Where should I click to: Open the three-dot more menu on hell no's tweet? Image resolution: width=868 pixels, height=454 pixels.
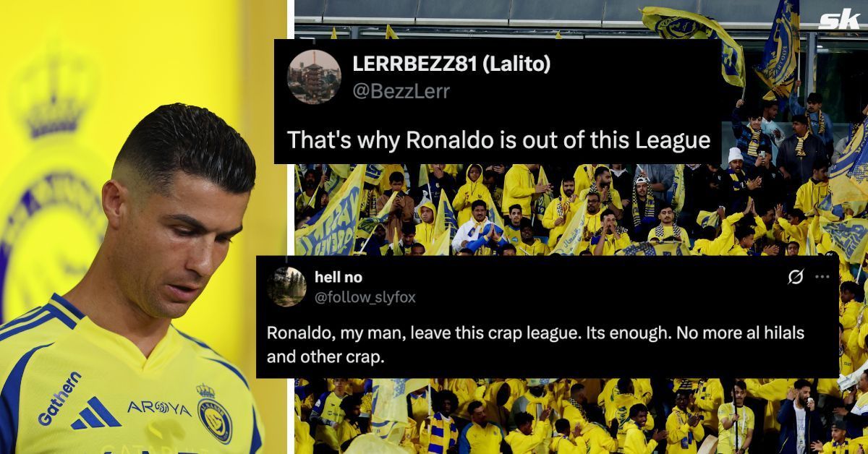[822, 278]
